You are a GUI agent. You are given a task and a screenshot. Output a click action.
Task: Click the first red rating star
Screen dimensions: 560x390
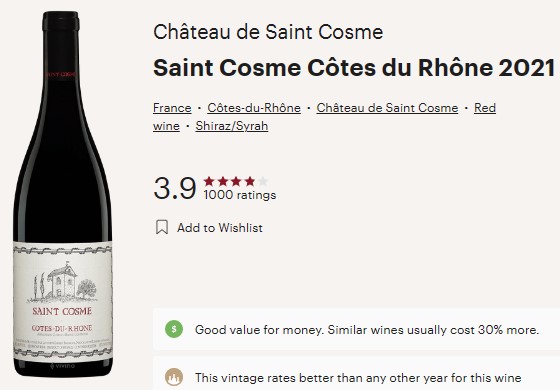pyautogui.click(x=209, y=181)
